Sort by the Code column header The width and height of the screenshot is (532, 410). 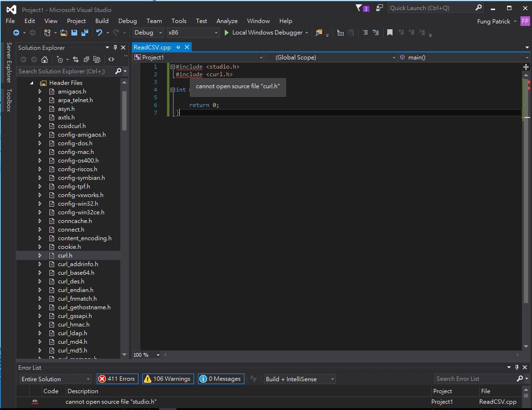point(51,391)
